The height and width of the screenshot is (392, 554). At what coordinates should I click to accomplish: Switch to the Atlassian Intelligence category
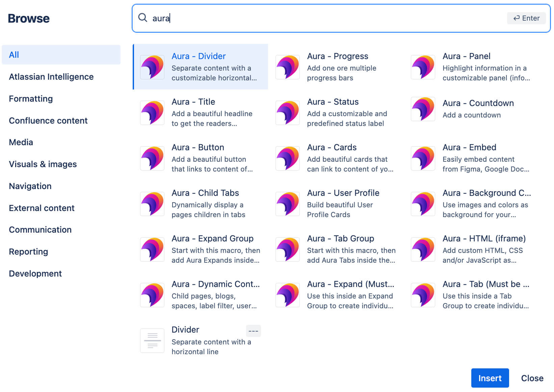tap(51, 77)
